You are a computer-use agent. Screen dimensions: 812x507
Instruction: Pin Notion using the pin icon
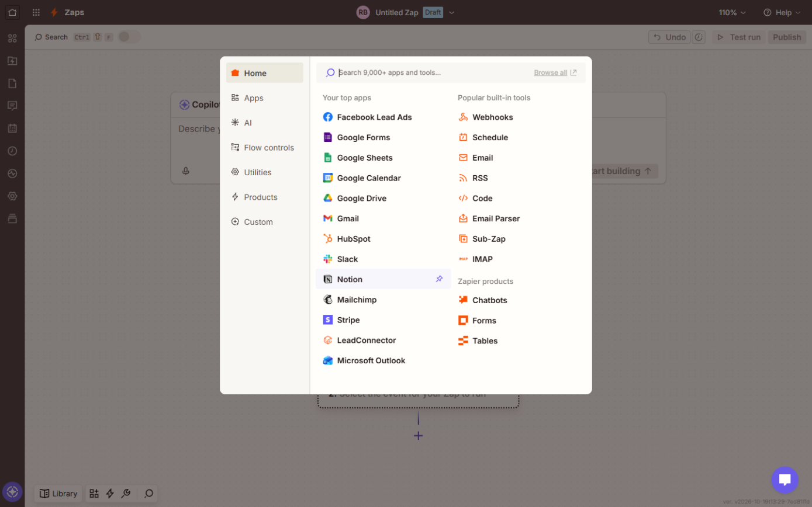pyautogui.click(x=439, y=279)
